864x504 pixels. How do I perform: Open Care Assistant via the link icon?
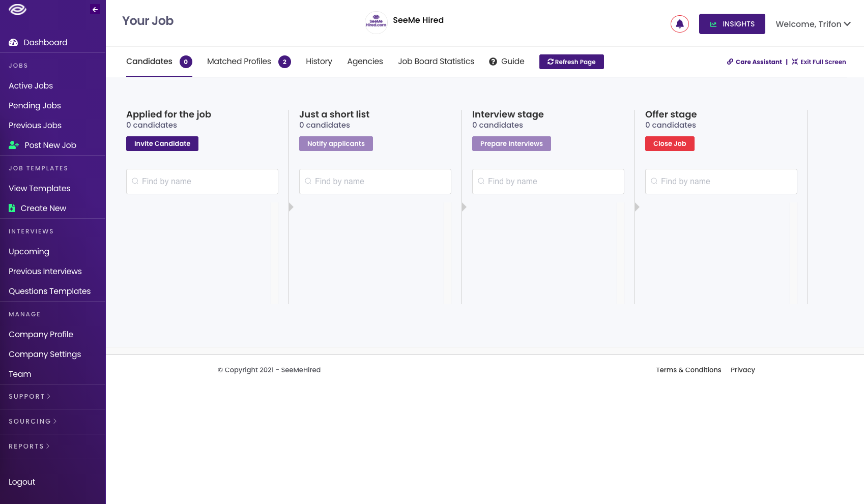[x=730, y=62]
